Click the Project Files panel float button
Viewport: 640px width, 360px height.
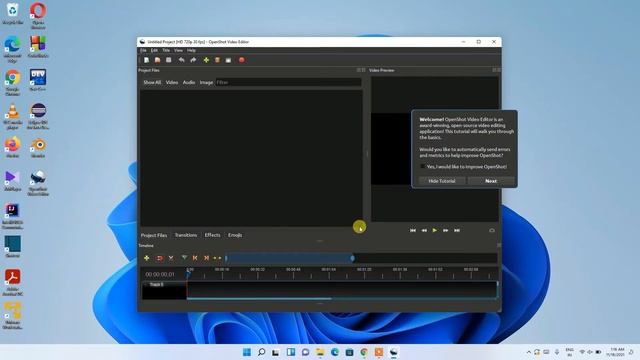(x=359, y=70)
